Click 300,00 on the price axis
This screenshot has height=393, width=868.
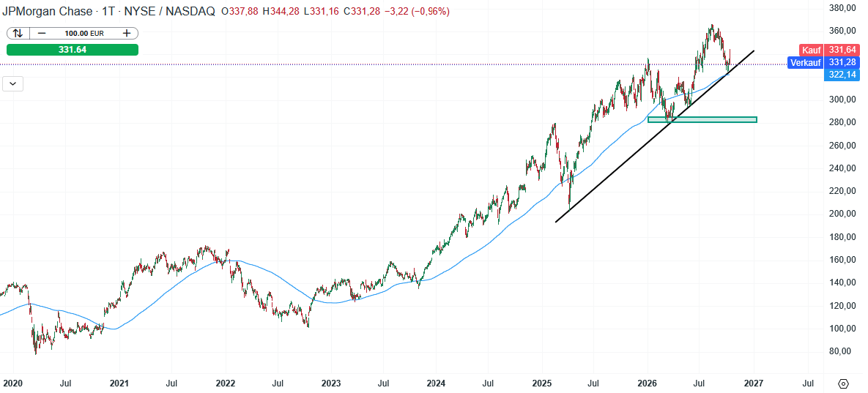843,100
